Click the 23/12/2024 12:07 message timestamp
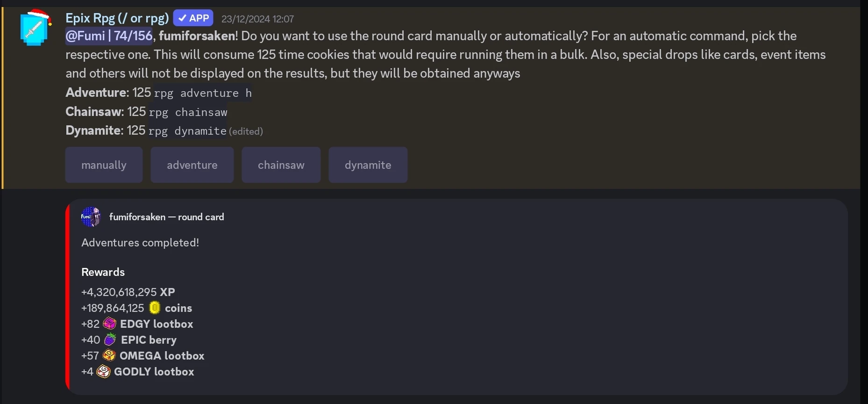 257,19
